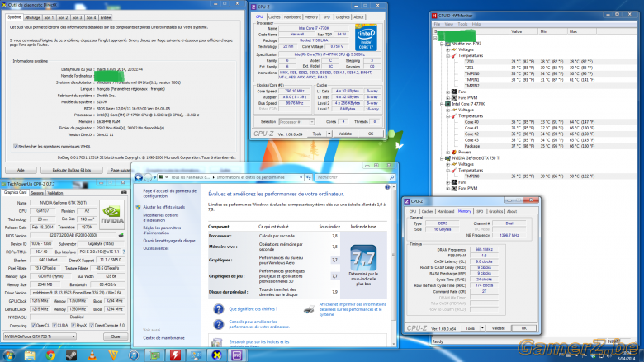Click the Intel Core i7 logo in CPU-Z

click(x=366, y=38)
